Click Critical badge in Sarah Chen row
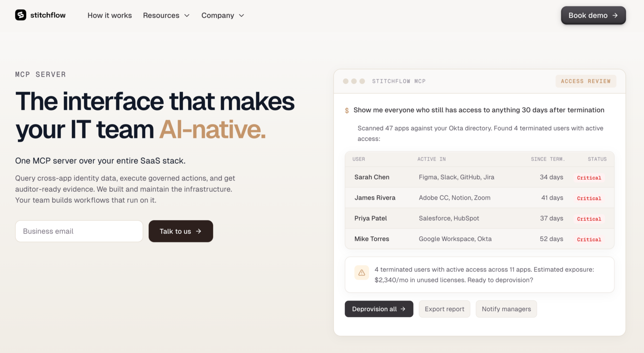 589,178
